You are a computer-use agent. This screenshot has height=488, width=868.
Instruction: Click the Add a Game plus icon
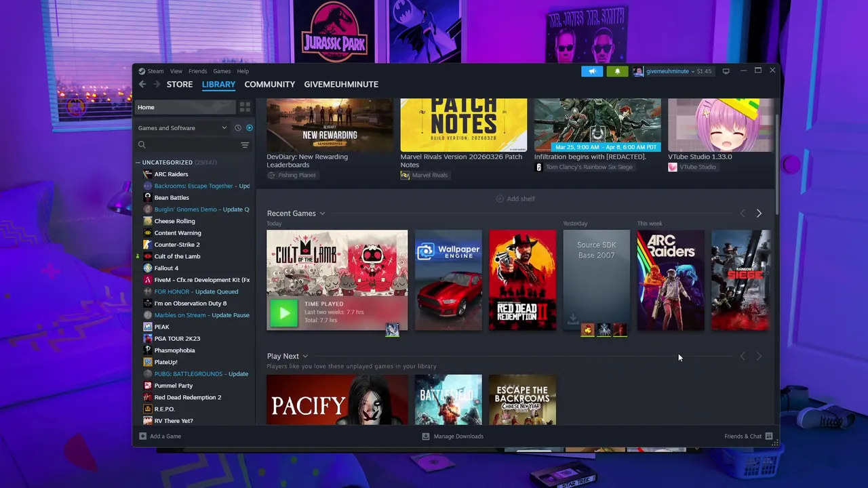[142, 436]
